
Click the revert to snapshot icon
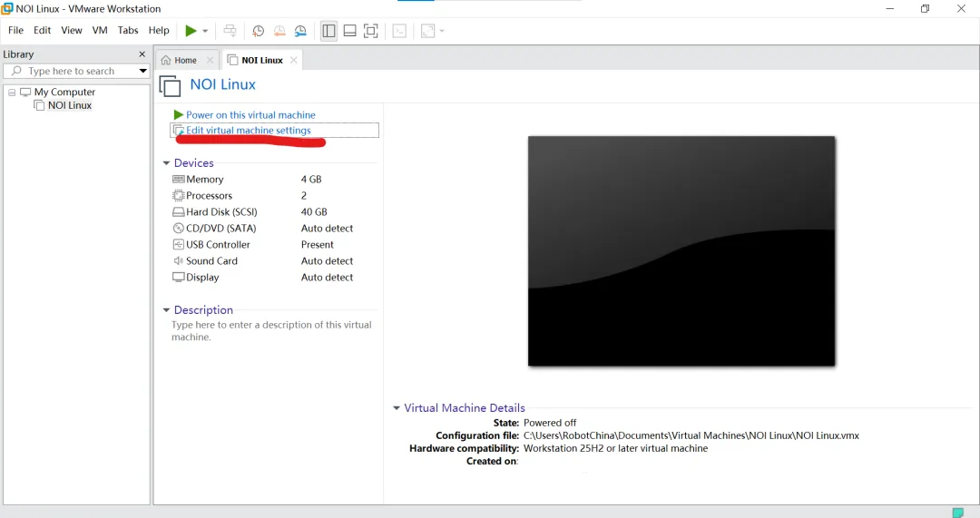pos(279,31)
